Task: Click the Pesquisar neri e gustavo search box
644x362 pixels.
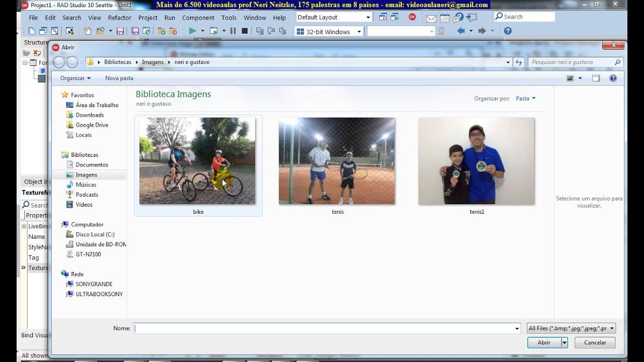Action: (x=576, y=62)
